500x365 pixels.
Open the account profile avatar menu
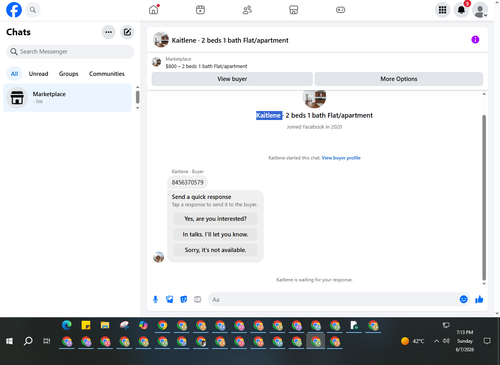coord(480,10)
